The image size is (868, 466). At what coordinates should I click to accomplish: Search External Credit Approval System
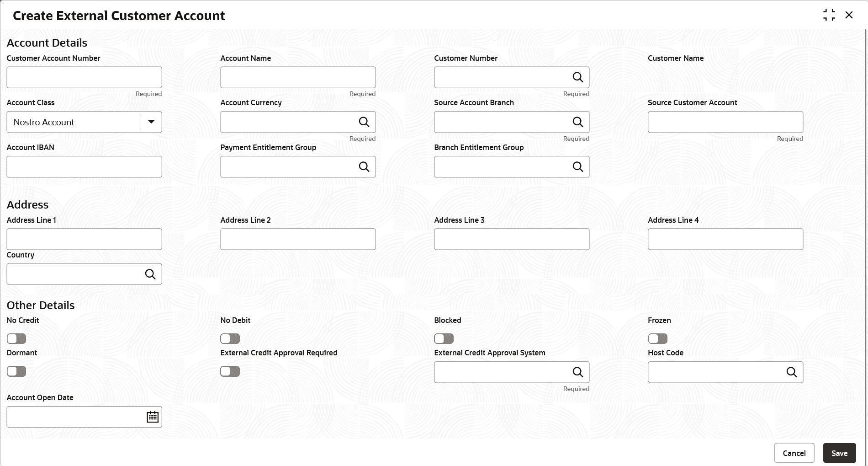[577, 372]
